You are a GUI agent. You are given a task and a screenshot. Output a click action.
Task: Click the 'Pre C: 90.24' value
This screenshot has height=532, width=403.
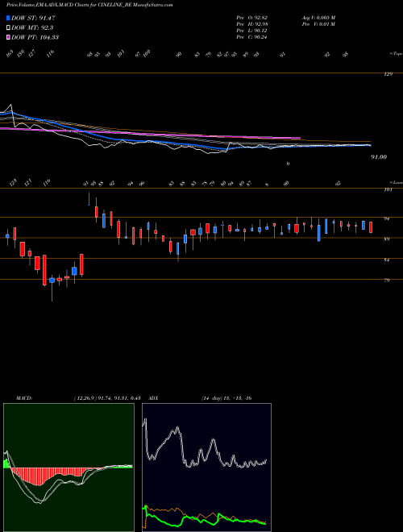(252, 37)
